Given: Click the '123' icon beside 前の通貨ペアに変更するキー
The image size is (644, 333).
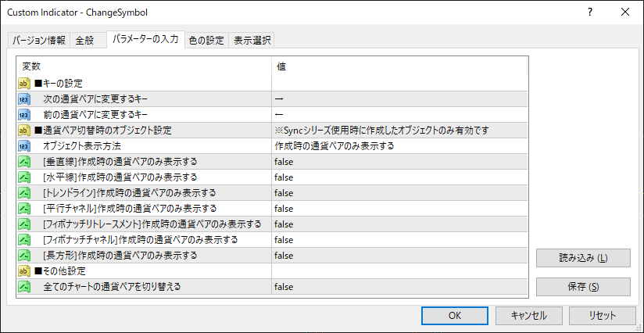Looking at the screenshot, I should tap(23, 114).
